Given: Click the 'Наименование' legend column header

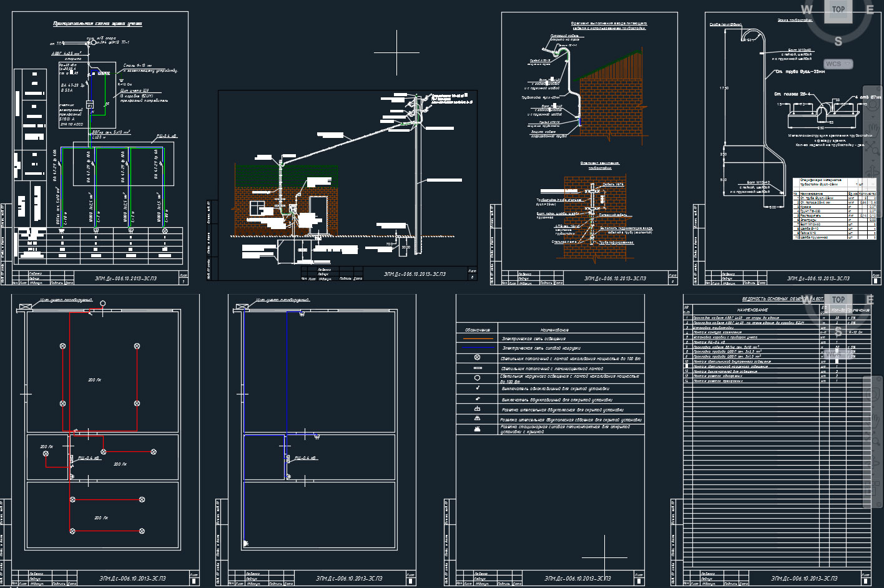Looking at the screenshot, I should point(555,330).
